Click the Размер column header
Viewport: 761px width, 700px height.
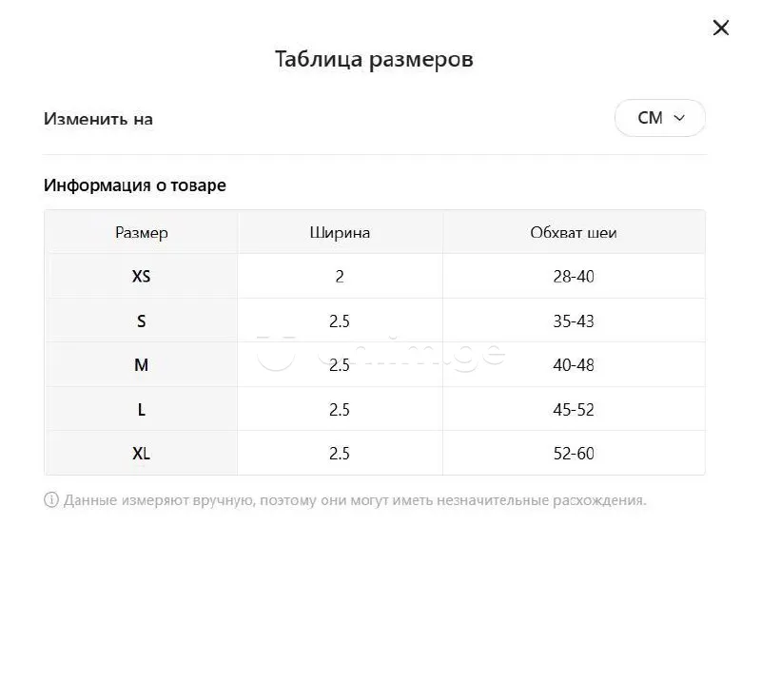click(x=141, y=232)
